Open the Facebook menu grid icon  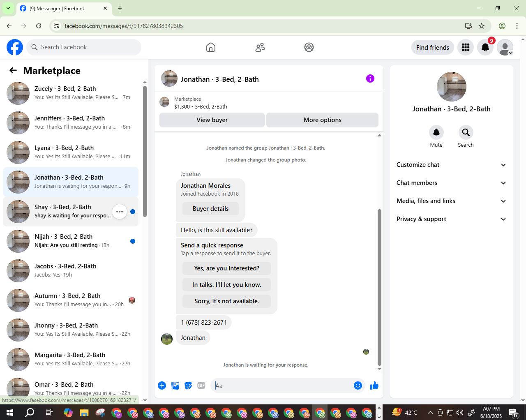[466, 47]
